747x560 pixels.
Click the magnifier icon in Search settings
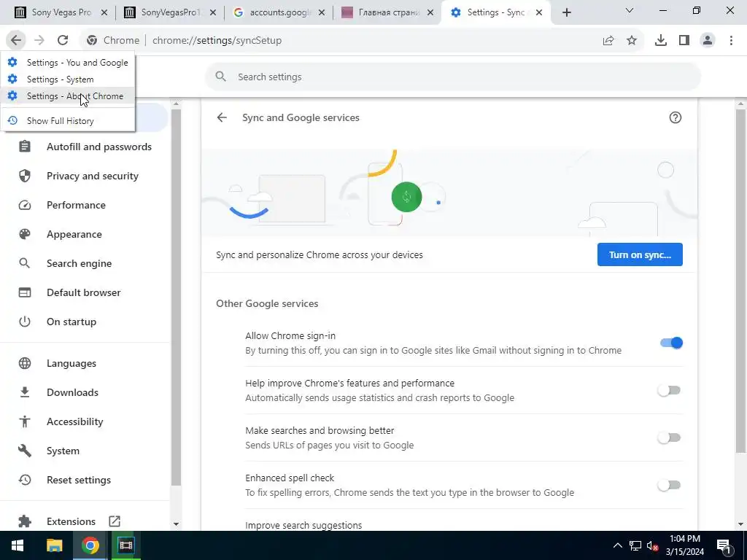click(220, 77)
